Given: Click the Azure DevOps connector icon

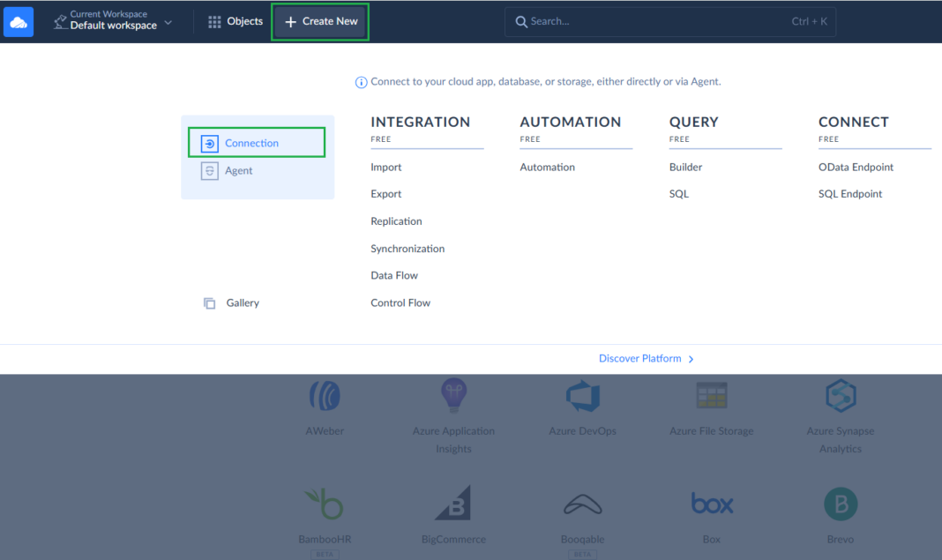Looking at the screenshot, I should point(582,395).
